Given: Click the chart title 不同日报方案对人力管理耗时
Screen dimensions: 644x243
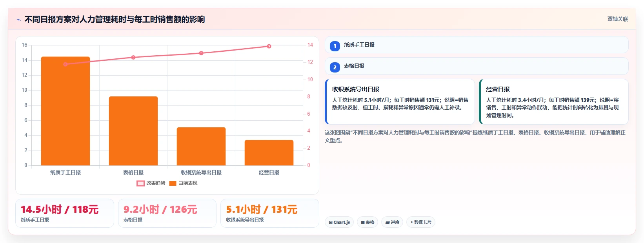Looking at the screenshot, I should pyautogui.click(x=115, y=19).
